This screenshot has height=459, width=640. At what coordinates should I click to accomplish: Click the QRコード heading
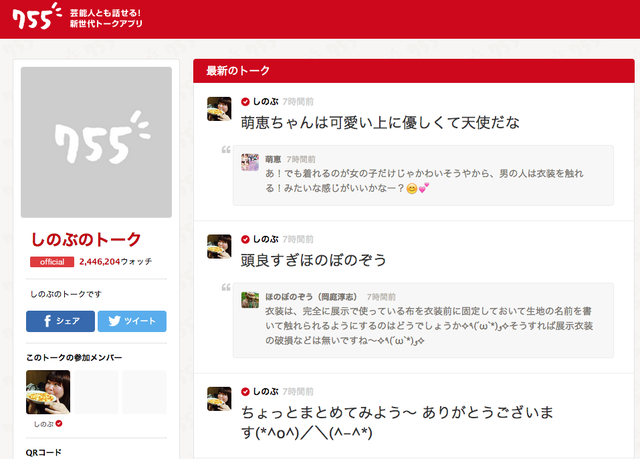(x=44, y=452)
